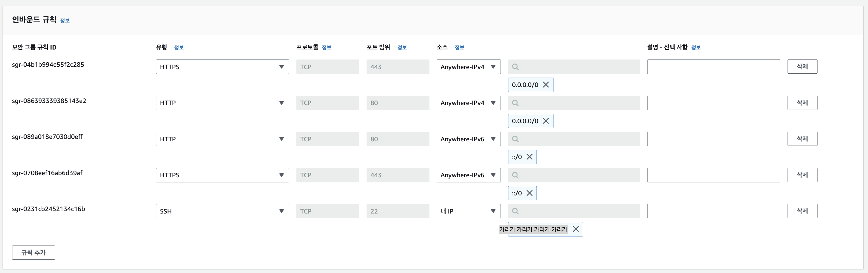Image resolution: width=868 pixels, height=273 pixels.
Task: Remove 0.0.0.0/0 tag from HTTP 80 IPv4 rule
Action: (x=546, y=121)
